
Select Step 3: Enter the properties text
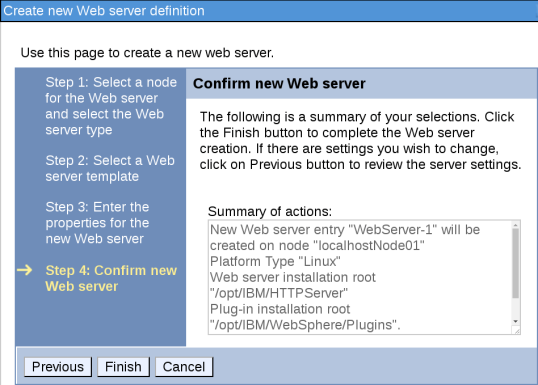97,223
